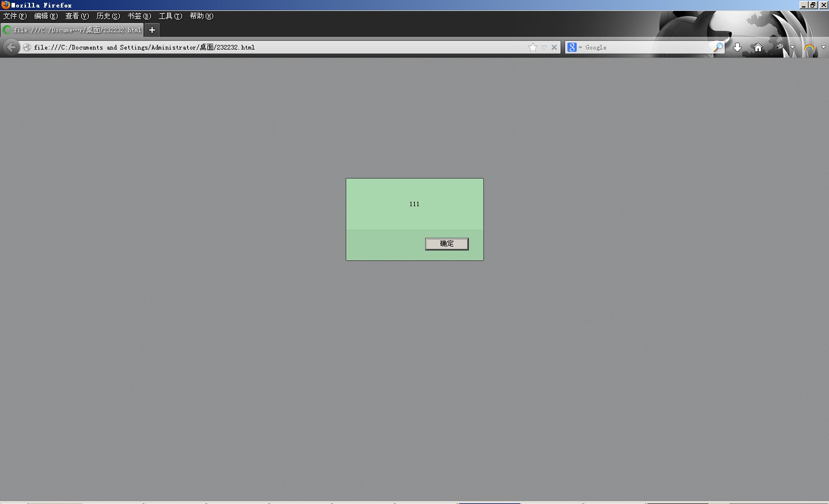The width and height of the screenshot is (829, 504).
Task: Open the 工具(T) menu
Action: (x=171, y=16)
